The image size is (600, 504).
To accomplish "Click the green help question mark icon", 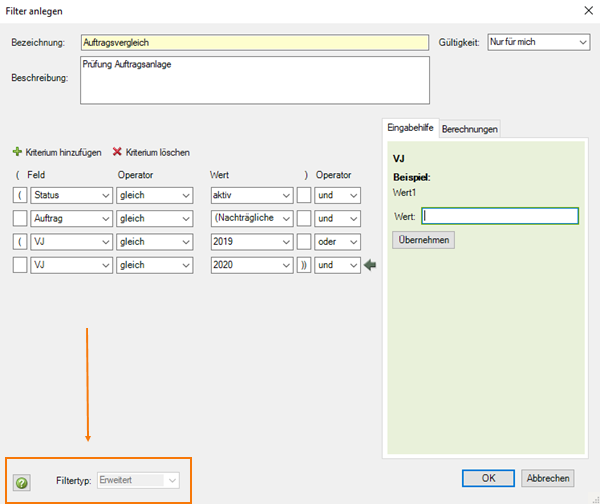I will (x=22, y=483).
